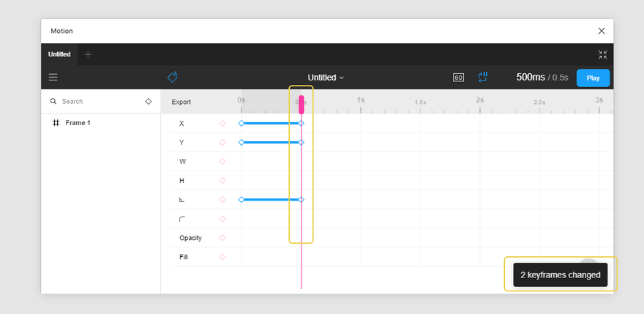Toggle the Opacity keyframe diamond
The width and height of the screenshot is (644, 314).
click(222, 238)
